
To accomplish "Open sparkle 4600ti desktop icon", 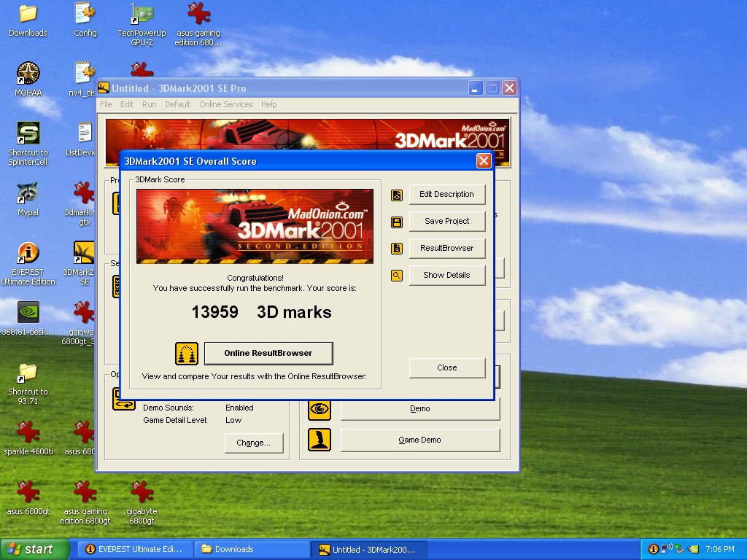I will tap(28, 438).
